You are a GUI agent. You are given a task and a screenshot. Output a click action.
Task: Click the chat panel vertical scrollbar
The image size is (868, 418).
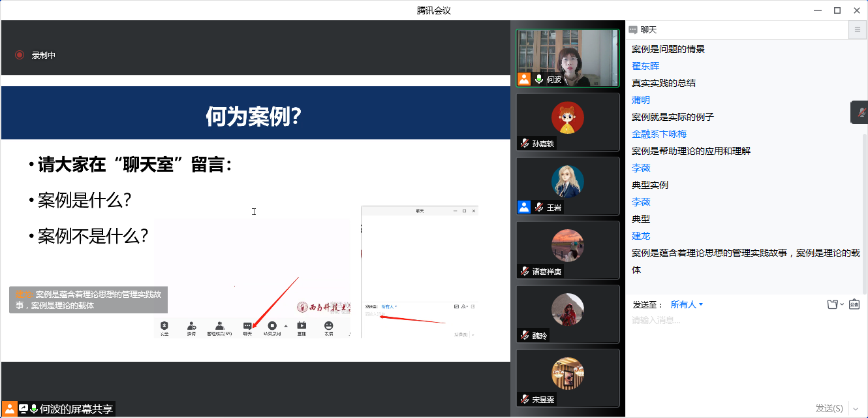[x=865, y=209]
